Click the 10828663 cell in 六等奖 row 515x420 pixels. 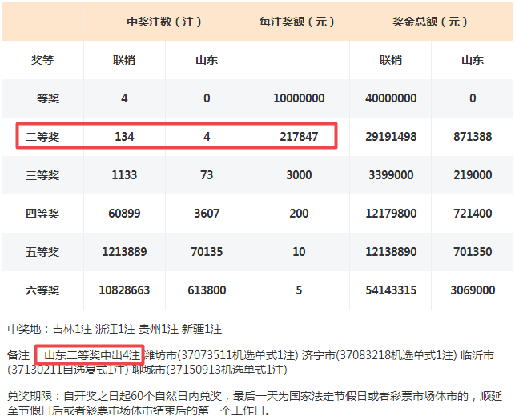pyautogui.click(x=124, y=290)
